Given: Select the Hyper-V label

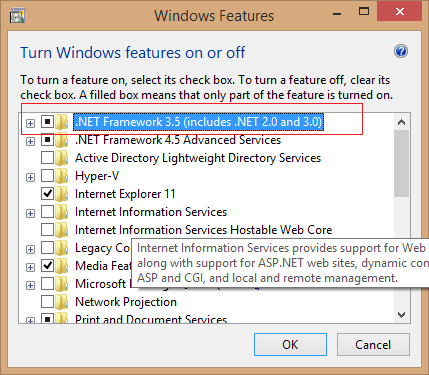Looking at the screenshot, I should pyautogui.click(x=97, y=176).
